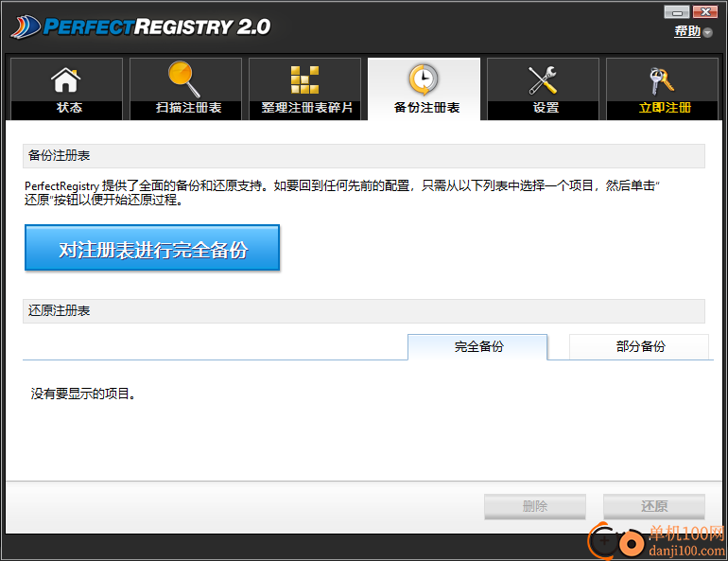Image resolution: width=728 pixels, height=561 pixels.
Task: Minimize the PerfectRegistry window
Action: [x=677, y=11]
